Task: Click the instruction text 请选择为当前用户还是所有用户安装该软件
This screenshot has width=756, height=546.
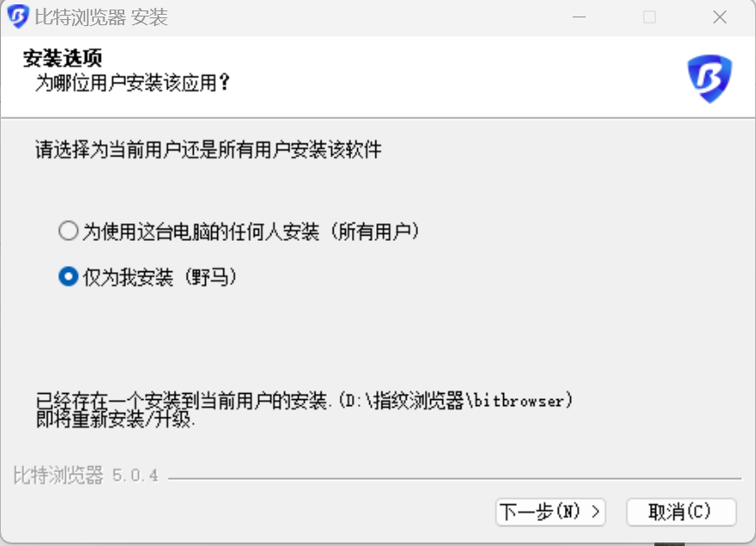Action: point(209,150)
